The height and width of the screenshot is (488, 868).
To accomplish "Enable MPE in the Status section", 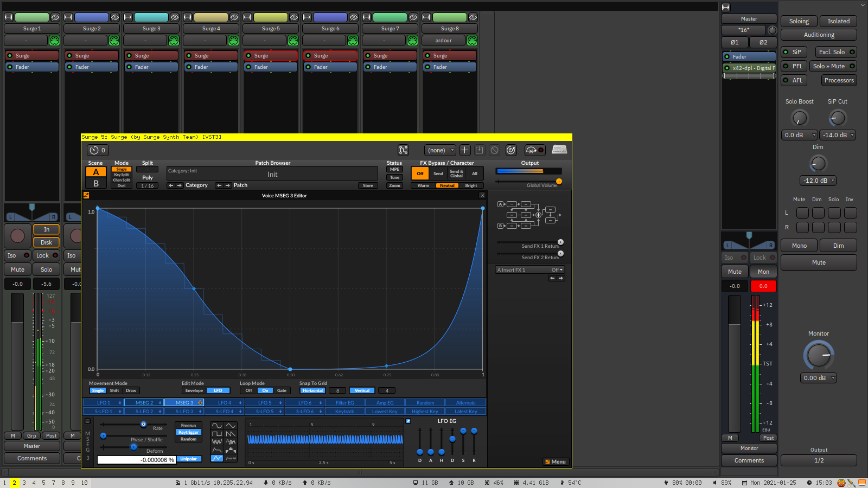I will click(x=394, y=169).
